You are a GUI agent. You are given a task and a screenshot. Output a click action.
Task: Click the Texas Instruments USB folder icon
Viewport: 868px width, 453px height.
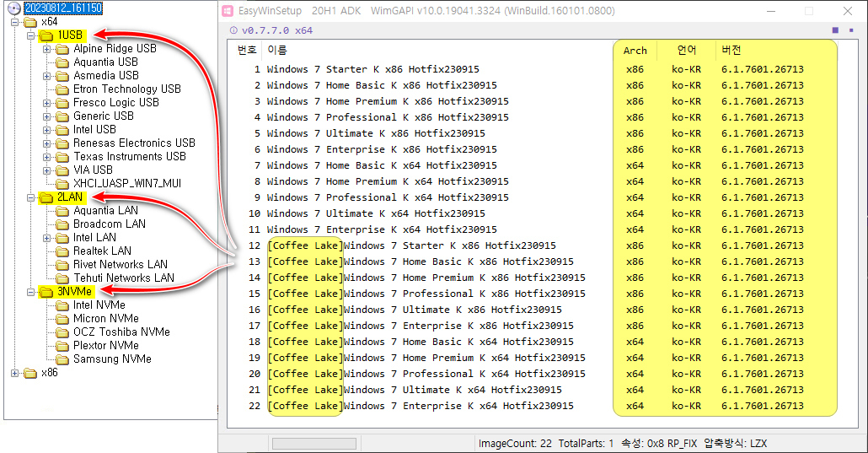pyautogui.click(x=62, y=157)
